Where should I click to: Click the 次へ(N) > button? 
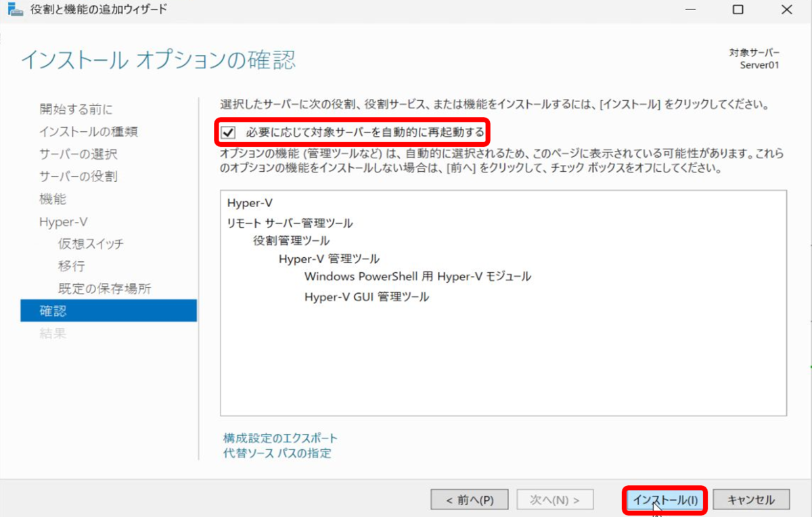555,500
